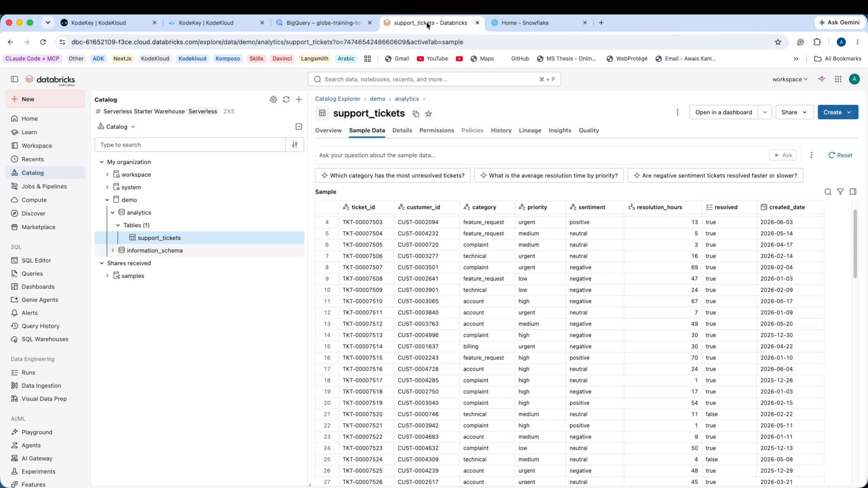Switch to the Overview tab
The width and height of the screenshot is (868, 488).
(x=328, y=130)
